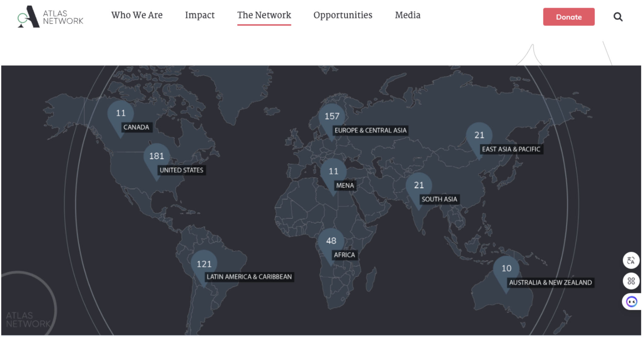The image size is (644, 338).
Task: Open the Who We Are menu
Action: coord(137,15)
